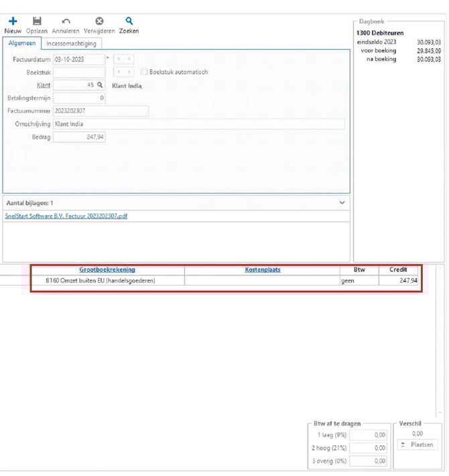Collapse the Aantal bijlagen section chevron
449x476 pixels.
coord(342,202)
